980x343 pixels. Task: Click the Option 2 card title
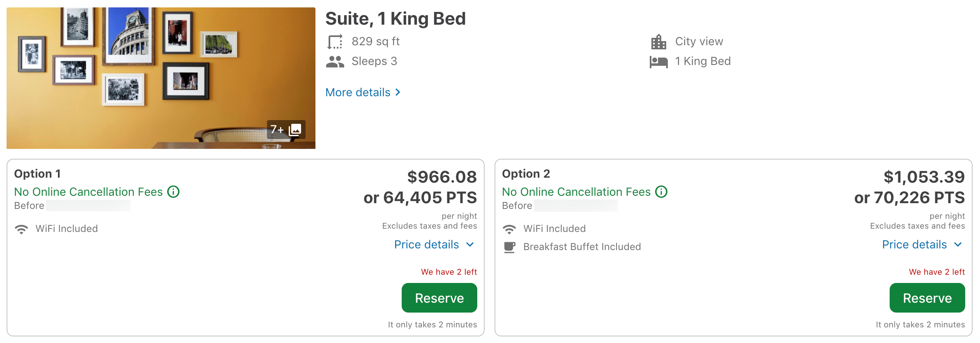click(x=526, y=174)
